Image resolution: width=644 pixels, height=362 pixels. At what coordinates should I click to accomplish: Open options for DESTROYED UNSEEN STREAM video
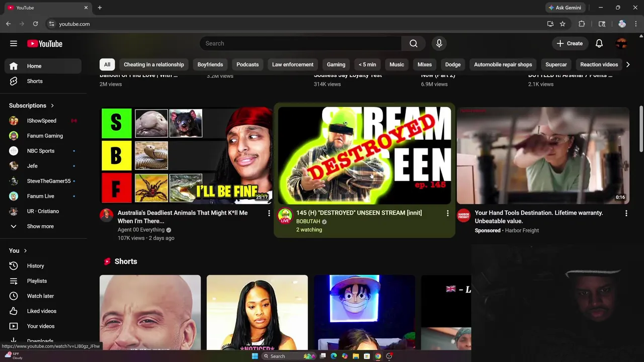pos(447,214)
